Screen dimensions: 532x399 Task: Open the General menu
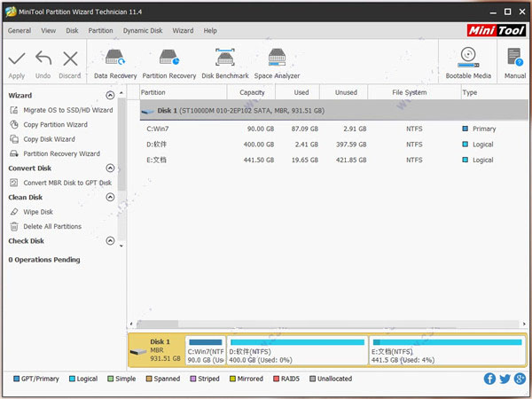point(20,30)
